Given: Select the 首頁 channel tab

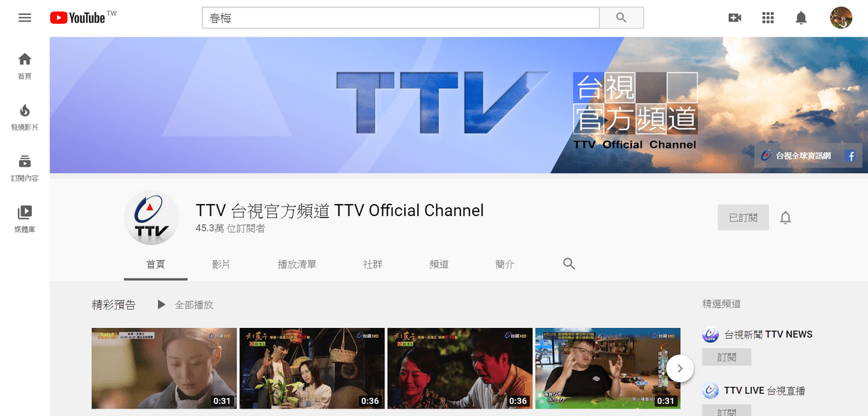Looking at the screenshot, I should click(156, 264).
